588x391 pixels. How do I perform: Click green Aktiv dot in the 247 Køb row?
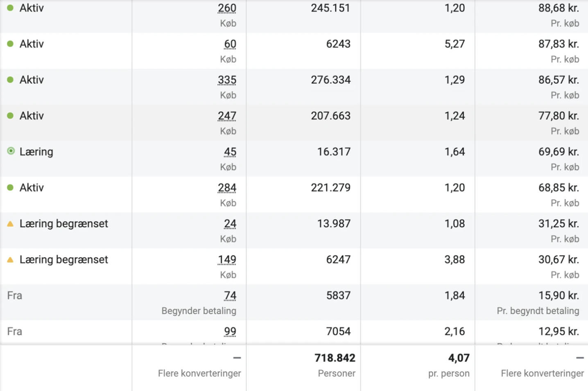11,116
